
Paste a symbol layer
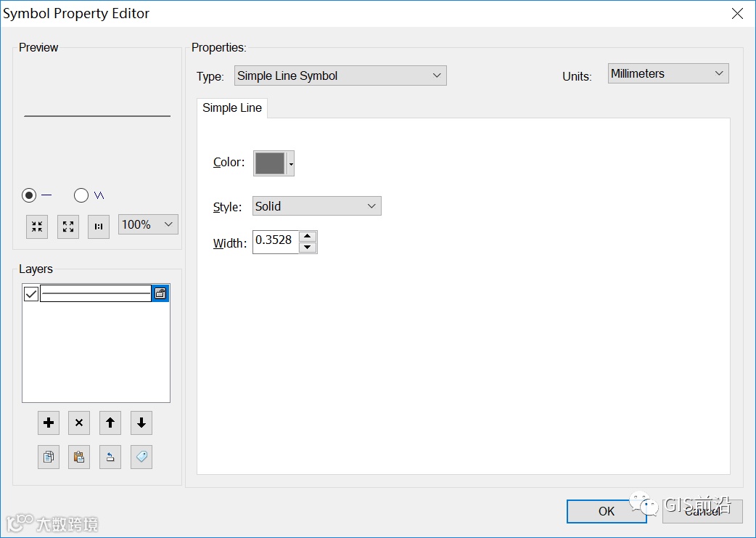(x=79, y=457)
